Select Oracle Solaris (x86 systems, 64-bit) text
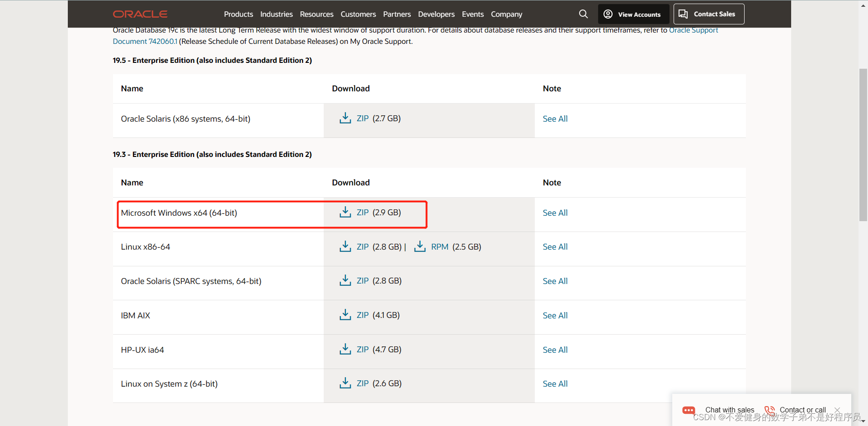This screenshot has width=868, height=426. pos(185,118)
